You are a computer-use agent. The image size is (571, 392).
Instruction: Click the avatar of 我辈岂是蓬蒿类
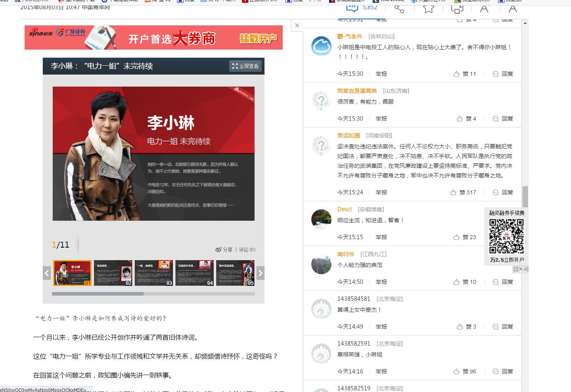(x=321, y=100)
